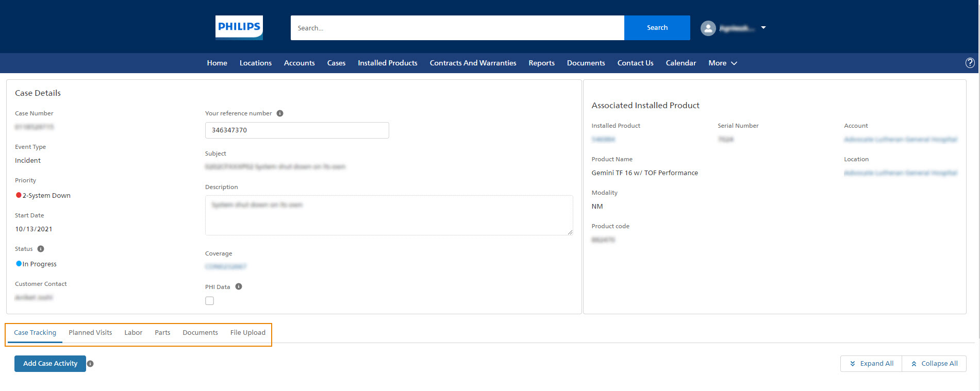Screen dimensions: 980x391
Task: Click info icon beside Status label
Action: pos(41,249)
